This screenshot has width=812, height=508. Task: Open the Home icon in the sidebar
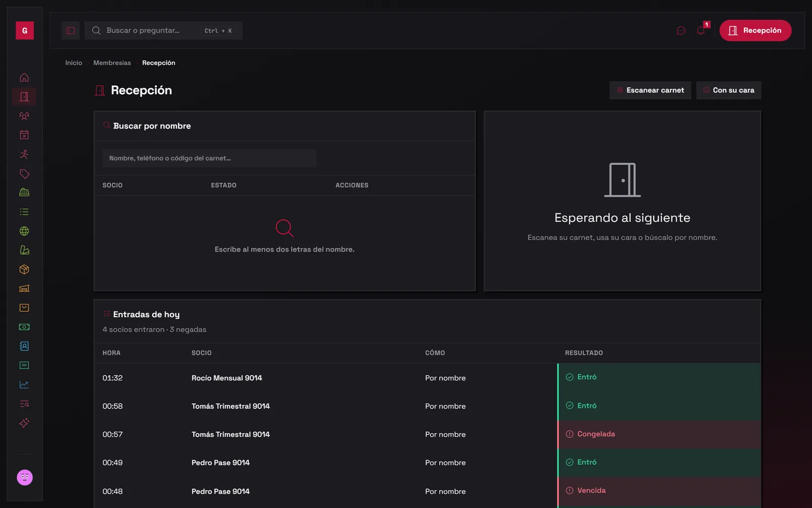click(x=24, y=78)
